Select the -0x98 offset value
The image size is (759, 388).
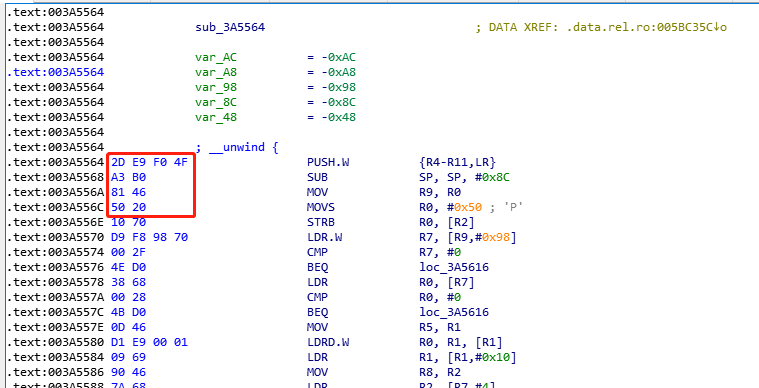[x=338, y=88]
